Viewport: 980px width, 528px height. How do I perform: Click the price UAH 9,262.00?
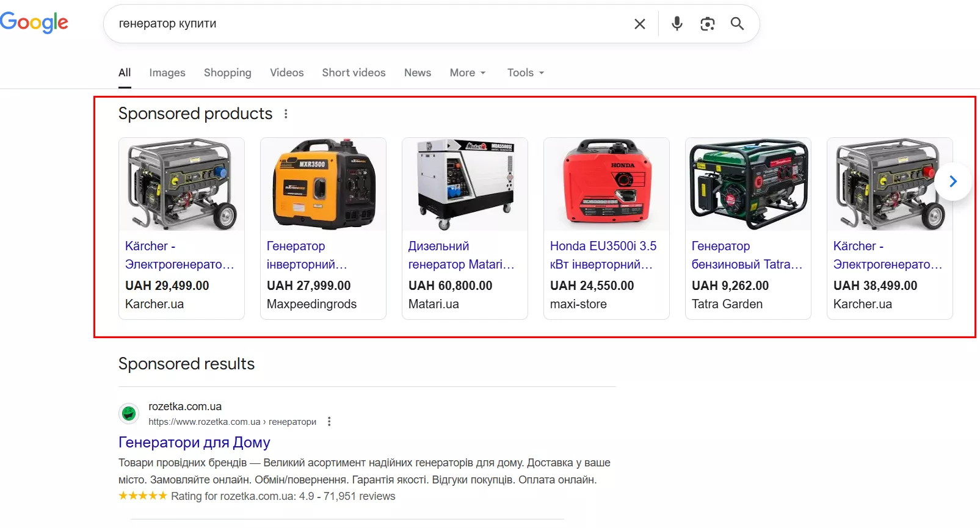click(x=730, y=286)
